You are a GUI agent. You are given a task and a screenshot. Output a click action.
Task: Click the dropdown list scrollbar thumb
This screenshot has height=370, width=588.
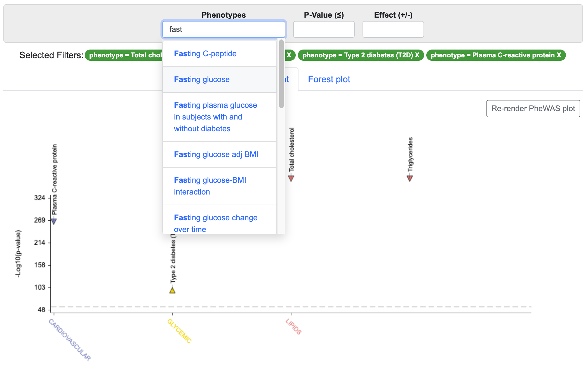[281, 74]
